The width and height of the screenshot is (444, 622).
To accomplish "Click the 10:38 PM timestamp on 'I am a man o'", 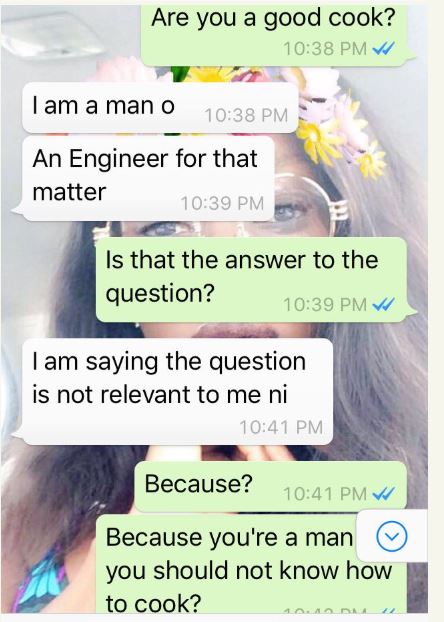I will (x=246, y=115).
